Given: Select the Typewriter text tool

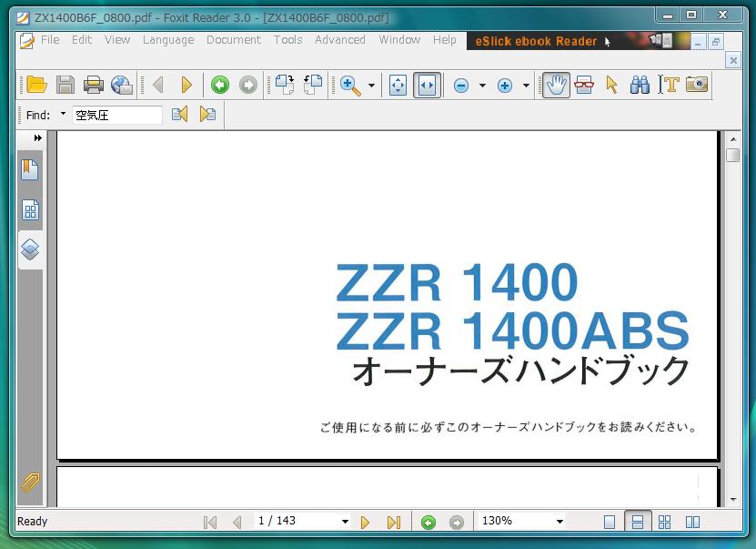Looking at the screenshot, I should pos(669,85).
